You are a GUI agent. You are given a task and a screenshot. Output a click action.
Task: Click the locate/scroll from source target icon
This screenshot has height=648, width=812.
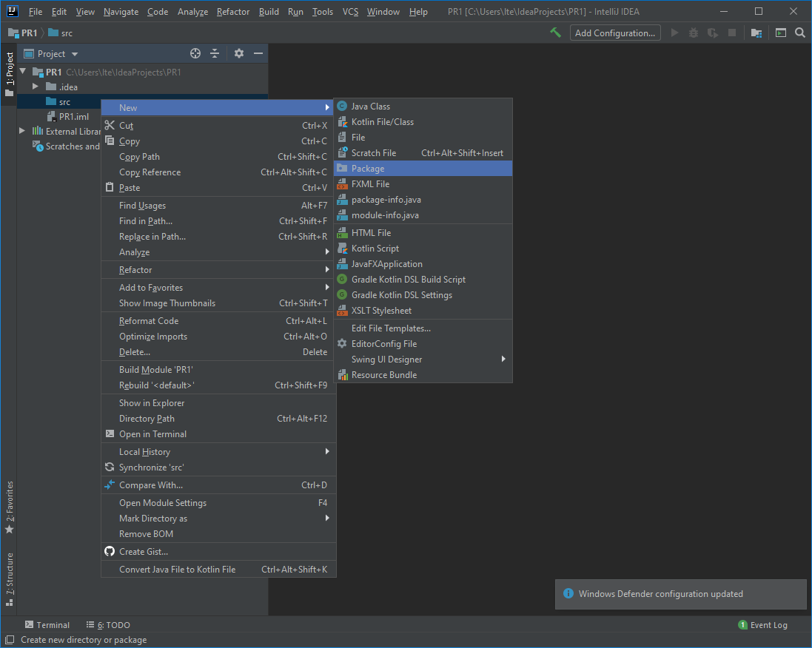(195, 53)
